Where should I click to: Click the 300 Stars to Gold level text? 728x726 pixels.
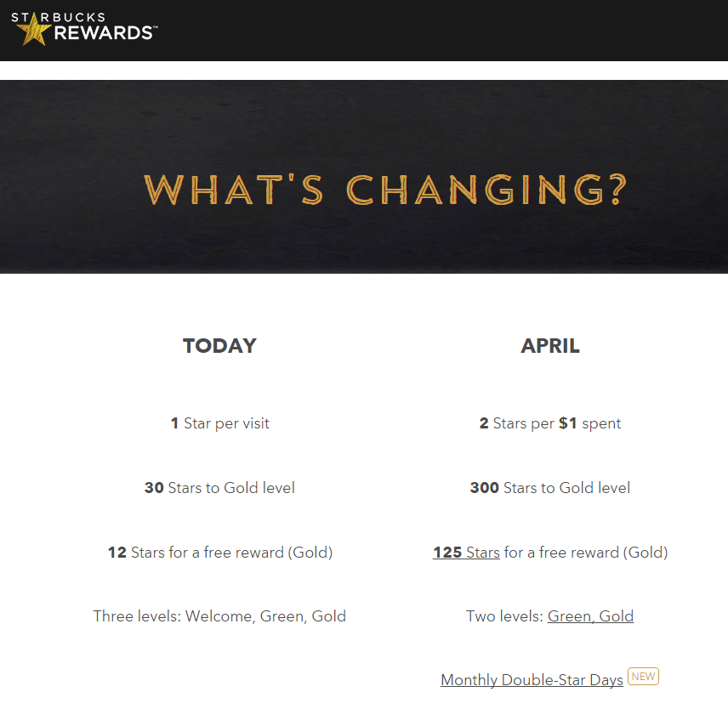coord(549,488)
